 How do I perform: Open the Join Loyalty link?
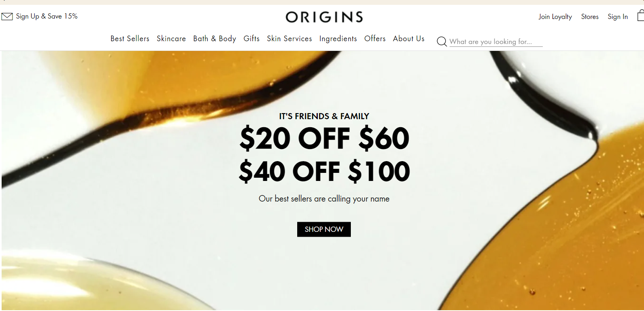click(x=555, y=17)
